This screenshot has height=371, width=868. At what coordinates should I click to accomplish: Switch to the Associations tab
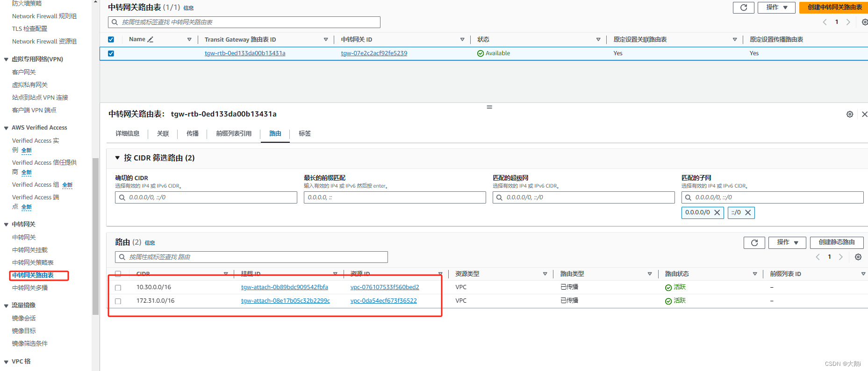pyautogui.click(x=163, y=133)
